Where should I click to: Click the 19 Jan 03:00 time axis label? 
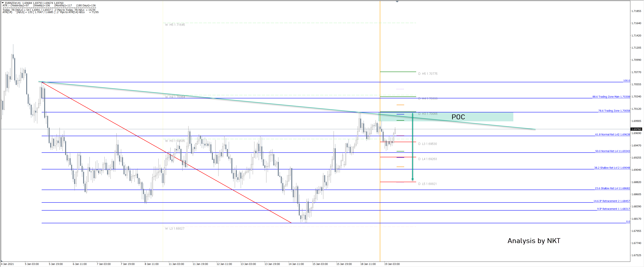(392, 264)
